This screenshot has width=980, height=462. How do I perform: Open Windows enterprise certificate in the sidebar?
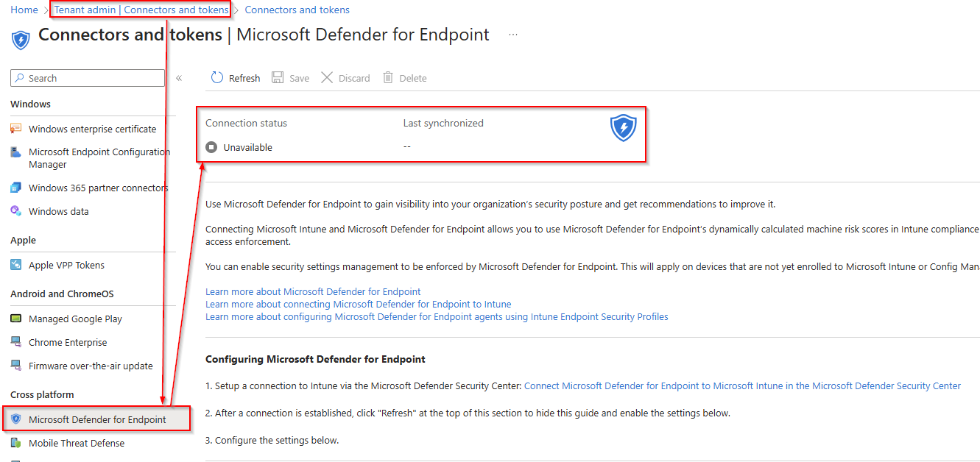93,129
